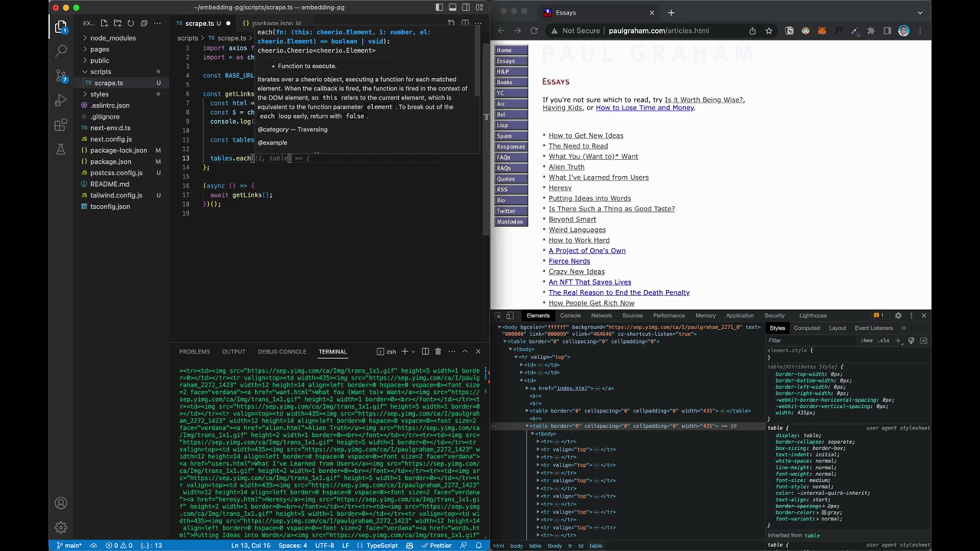
Task: Toggle .cls class editor in Styles
Action: (884, 341)
